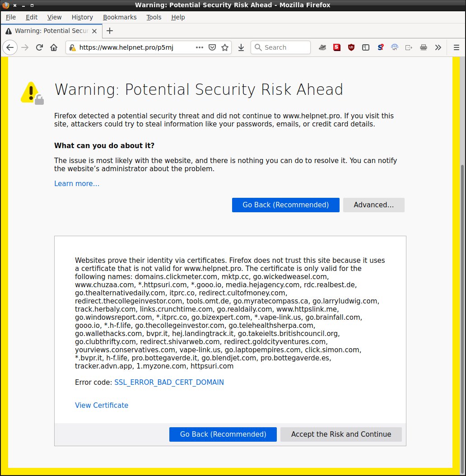Open the downloads panel
The height and width of the screenshot is (476, 466).
click(x=241, y=47)
